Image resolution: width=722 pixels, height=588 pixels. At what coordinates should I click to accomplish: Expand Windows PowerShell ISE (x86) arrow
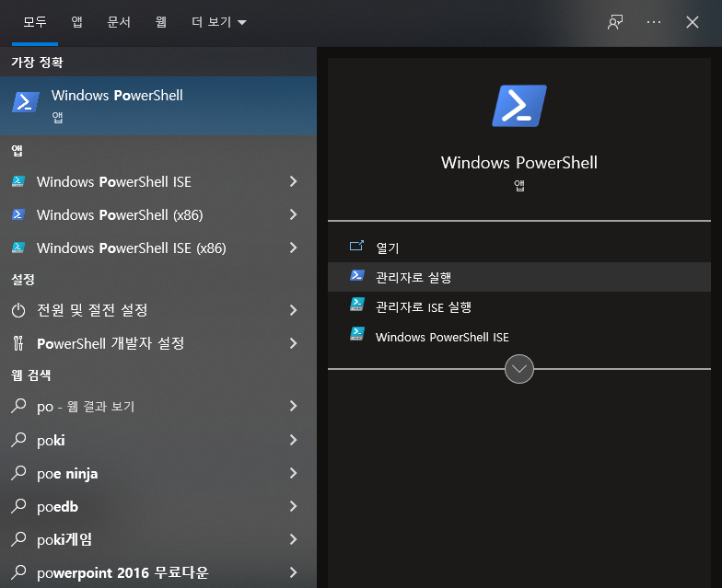coord(293,248)
